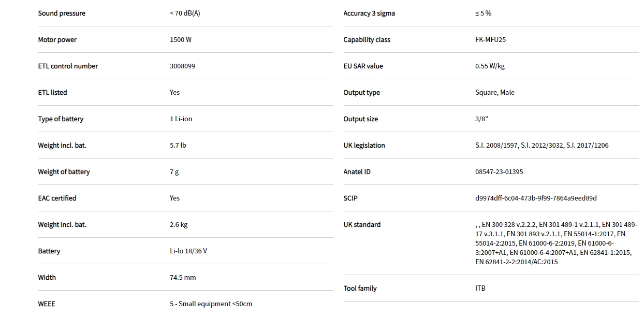Click the ETL listed row label
Viewport: 644px width, 315px height.
point(52,93)
